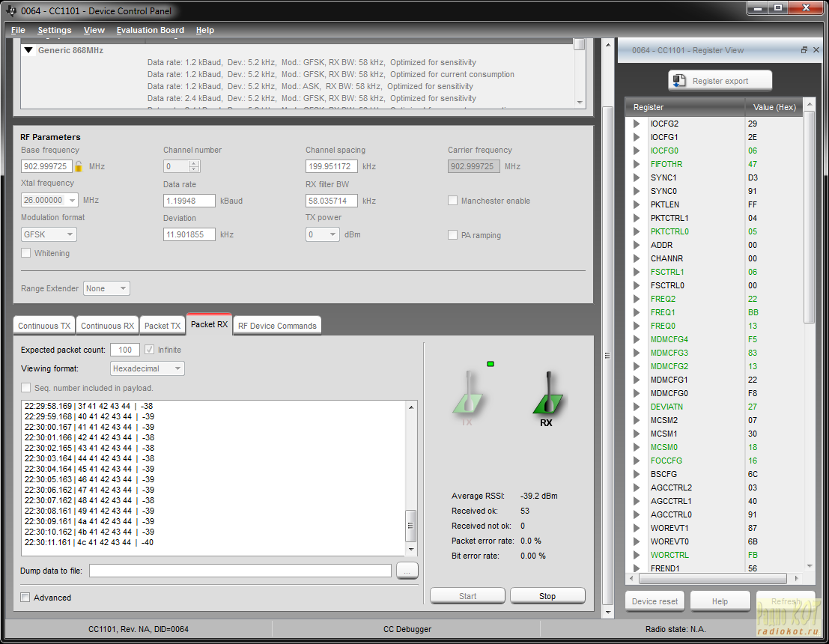
Task: Expand the MCSM0 register row
Action: pyautogui.click(x=636, y=447)
